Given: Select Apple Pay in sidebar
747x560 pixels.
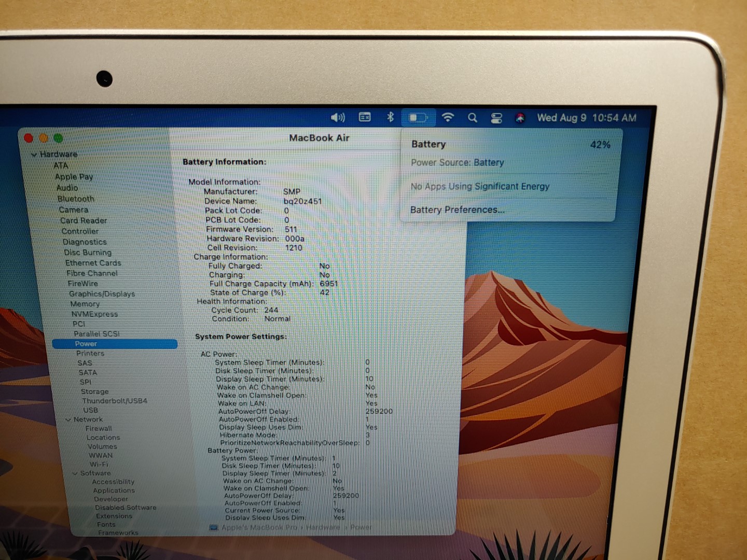Looking at the screenshot, I should point(74,177).
